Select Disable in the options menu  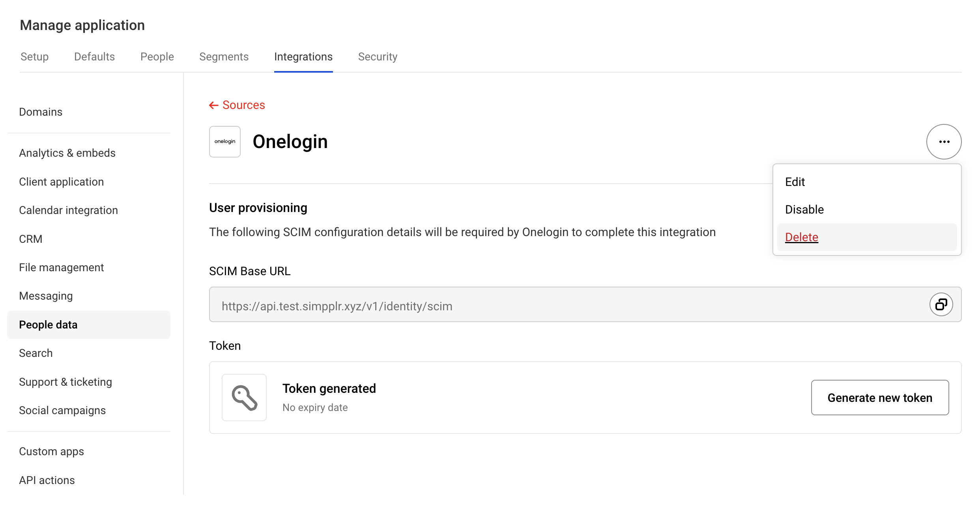coord(804,210)
